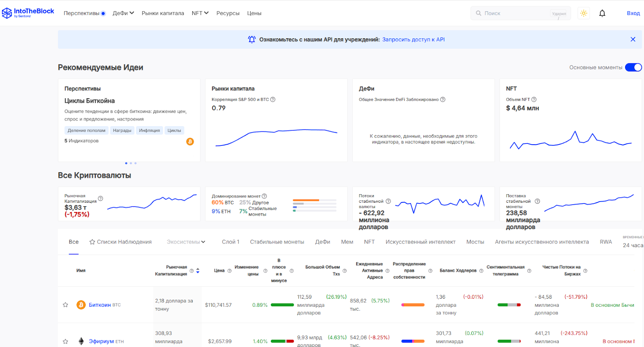Show help for Потоки стабильной валюты

388,201
